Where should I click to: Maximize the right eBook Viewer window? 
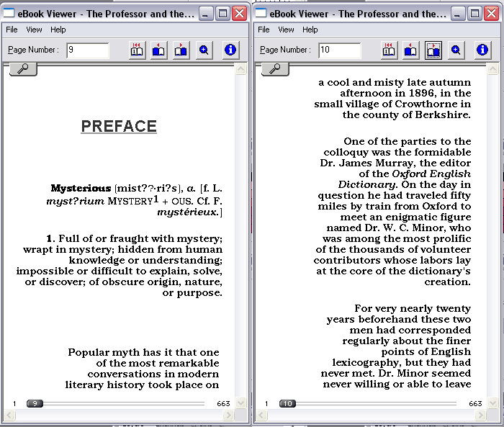pyautogui.click(x=474, y=14)
